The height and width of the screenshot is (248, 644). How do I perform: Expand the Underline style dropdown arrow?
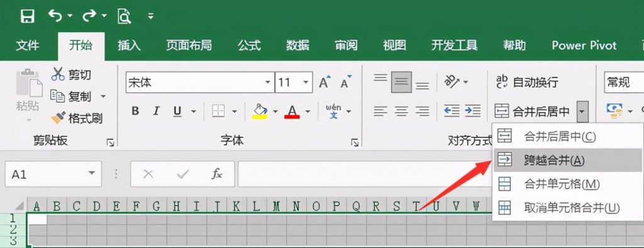coord(194,111)
